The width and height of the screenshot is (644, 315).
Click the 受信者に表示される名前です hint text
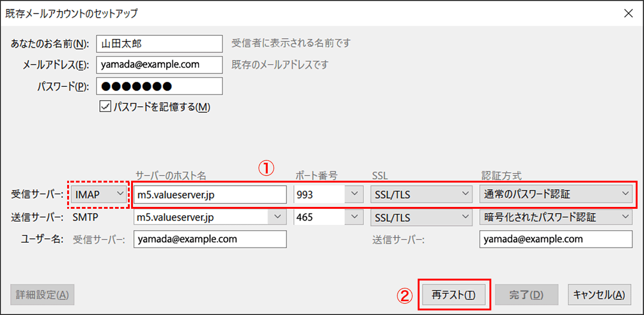[x=291, y=44]
